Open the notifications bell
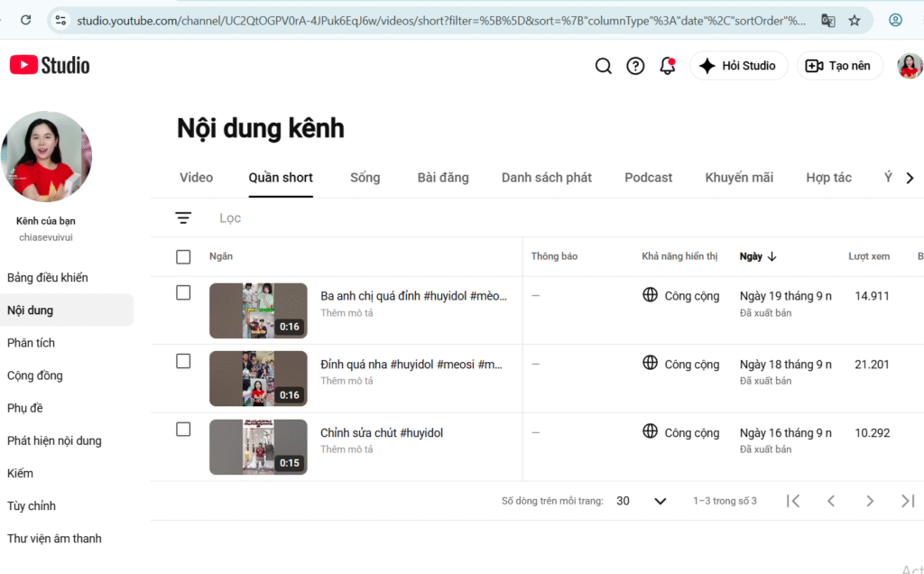The image size is (924, 574). tap(667, 66)
